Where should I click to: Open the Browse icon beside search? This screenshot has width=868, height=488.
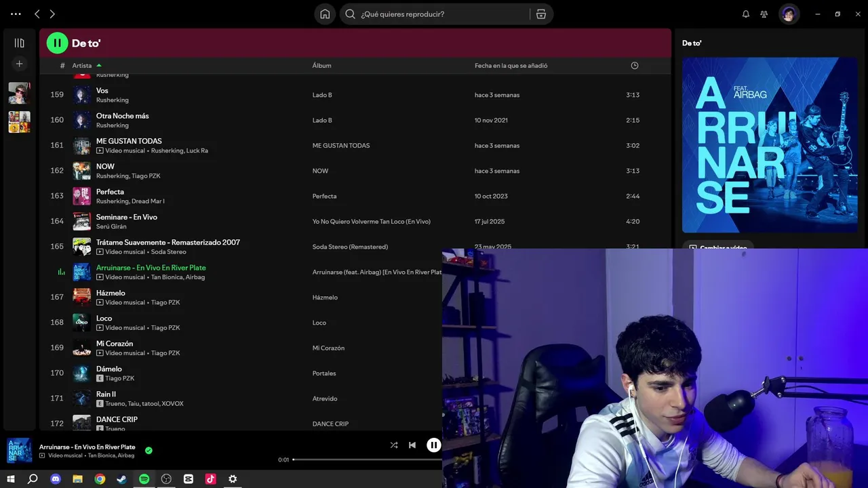coord(540,14)
